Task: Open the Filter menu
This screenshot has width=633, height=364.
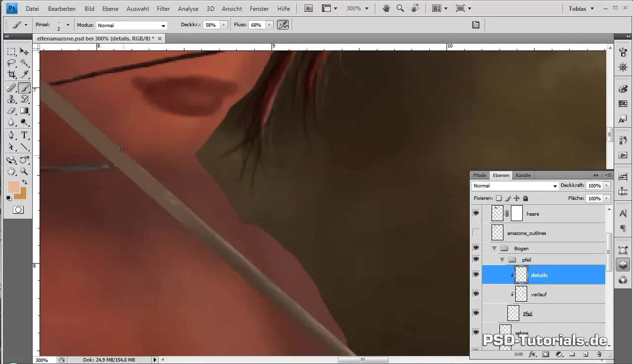Action: 163,8
